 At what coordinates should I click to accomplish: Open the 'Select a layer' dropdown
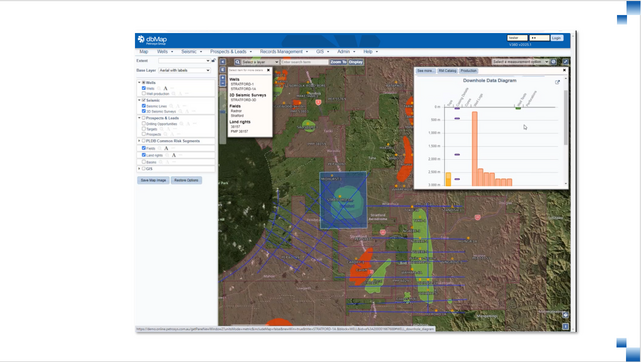tap(260, 62)
